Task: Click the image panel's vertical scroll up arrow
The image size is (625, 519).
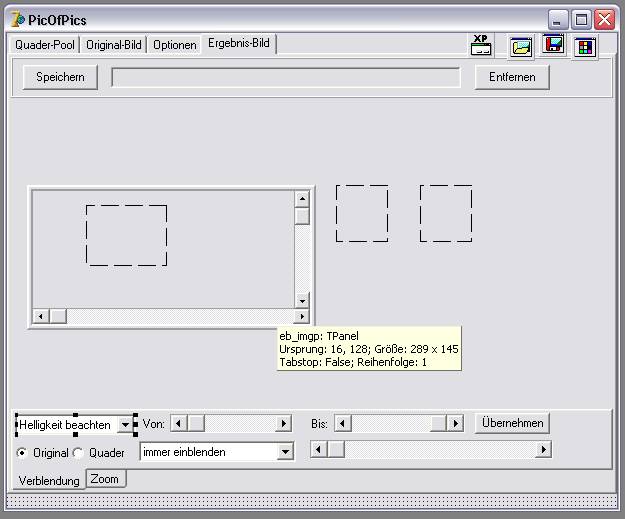Action: (x=302, y=199)
